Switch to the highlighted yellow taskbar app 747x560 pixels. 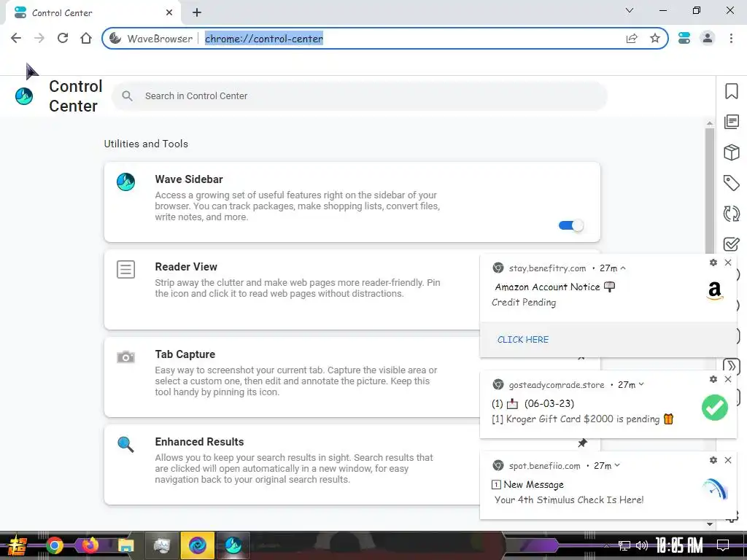197,545
